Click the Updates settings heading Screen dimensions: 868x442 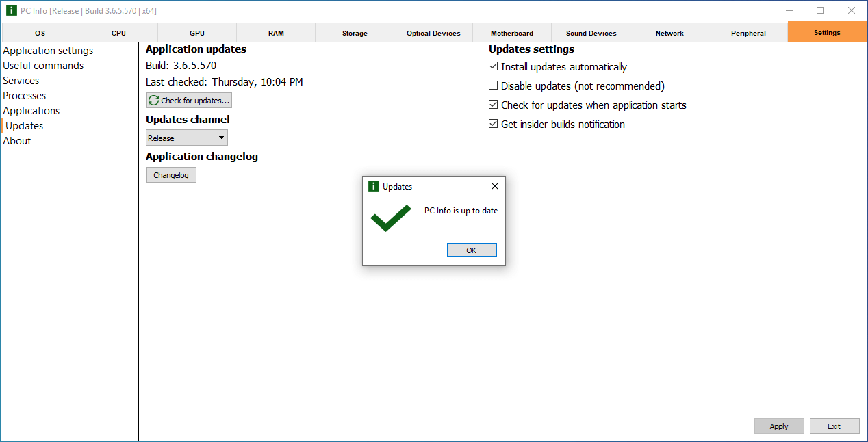pos(532,49)
